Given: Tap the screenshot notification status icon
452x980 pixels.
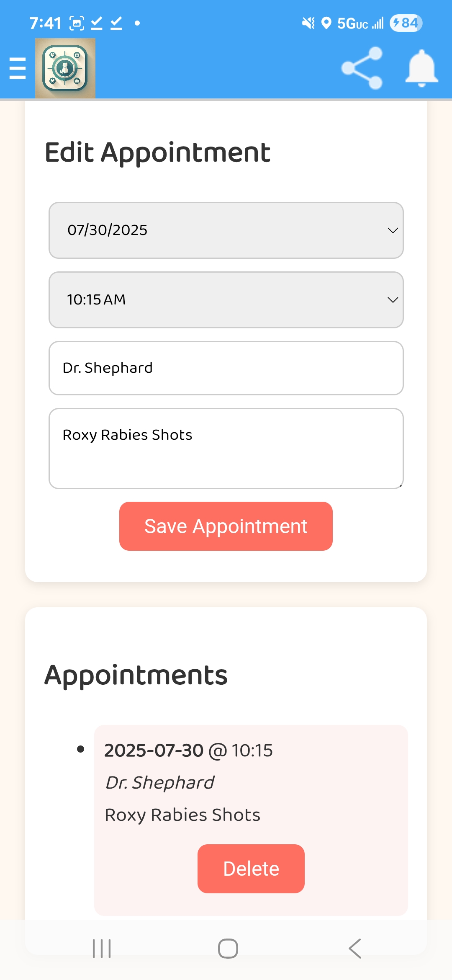Looking at the screenshot, I should [77, 23].
